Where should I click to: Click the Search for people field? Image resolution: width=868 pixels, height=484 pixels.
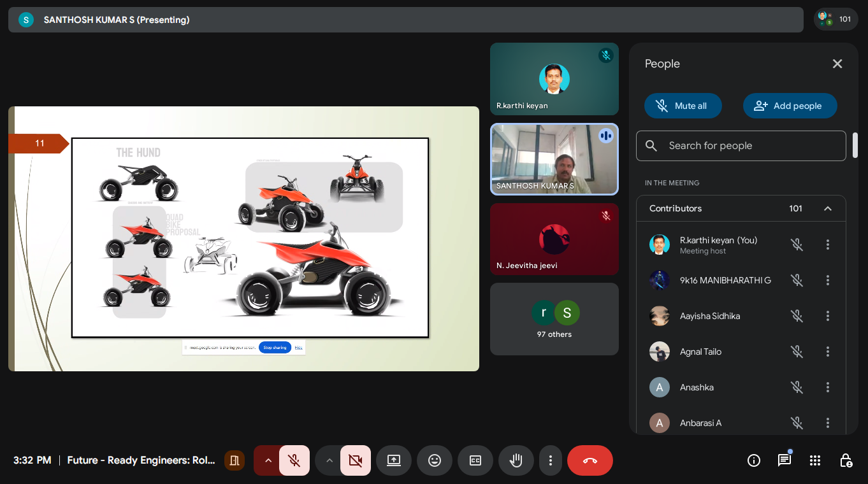coord(741,146)
